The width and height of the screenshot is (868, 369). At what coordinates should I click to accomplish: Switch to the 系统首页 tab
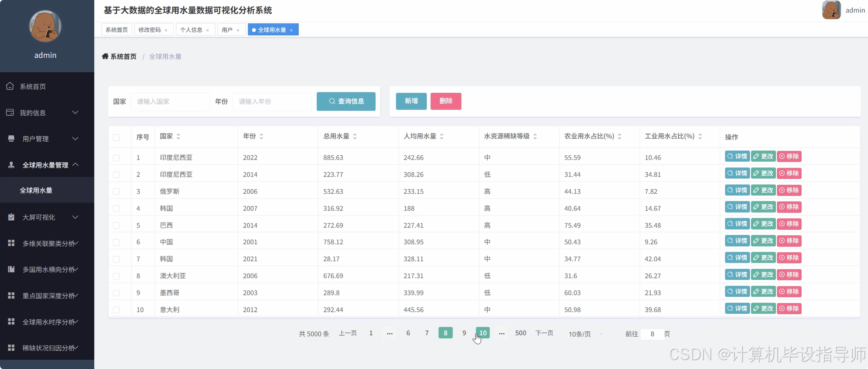coord(117,30)
